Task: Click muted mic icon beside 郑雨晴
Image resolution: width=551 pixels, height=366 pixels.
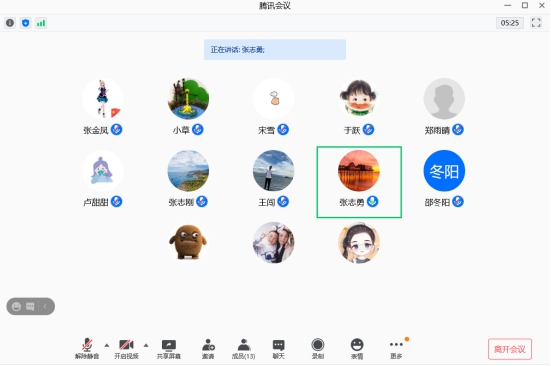Action: (458, 130)
